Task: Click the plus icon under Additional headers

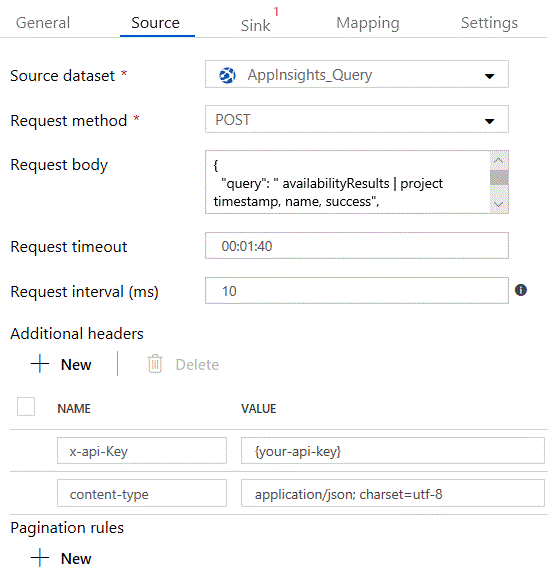Action: [x=40, y=364]
